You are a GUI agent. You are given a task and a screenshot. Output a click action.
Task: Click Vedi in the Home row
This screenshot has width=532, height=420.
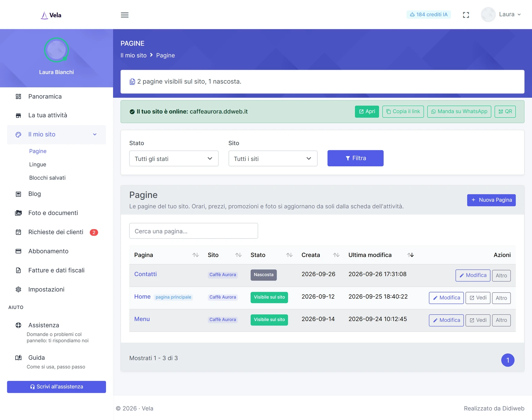478,298
